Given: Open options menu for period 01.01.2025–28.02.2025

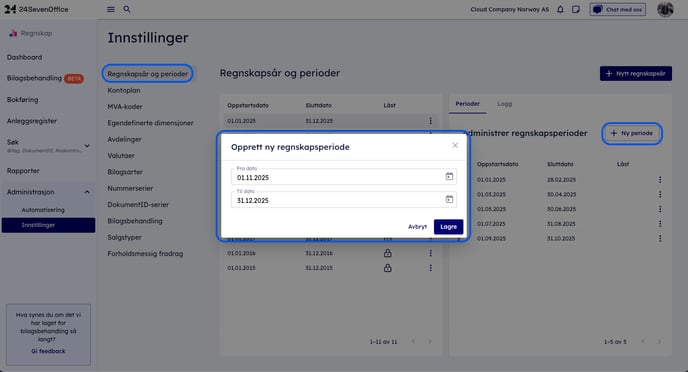Looking at the screenshot, I should coord(660,179).
